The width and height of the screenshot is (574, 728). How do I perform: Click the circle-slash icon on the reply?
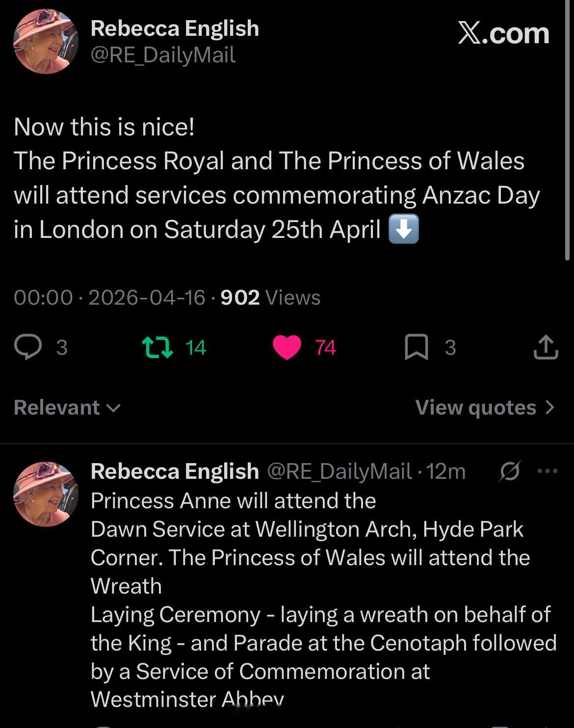pyautogui.click(x=510, y=471)
